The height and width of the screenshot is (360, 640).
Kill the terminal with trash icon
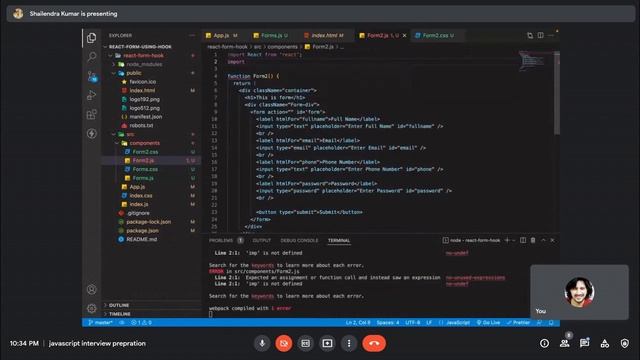click(x=533, y=240)
